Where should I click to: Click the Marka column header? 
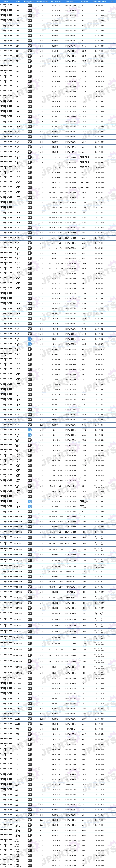tap(6, 1)
